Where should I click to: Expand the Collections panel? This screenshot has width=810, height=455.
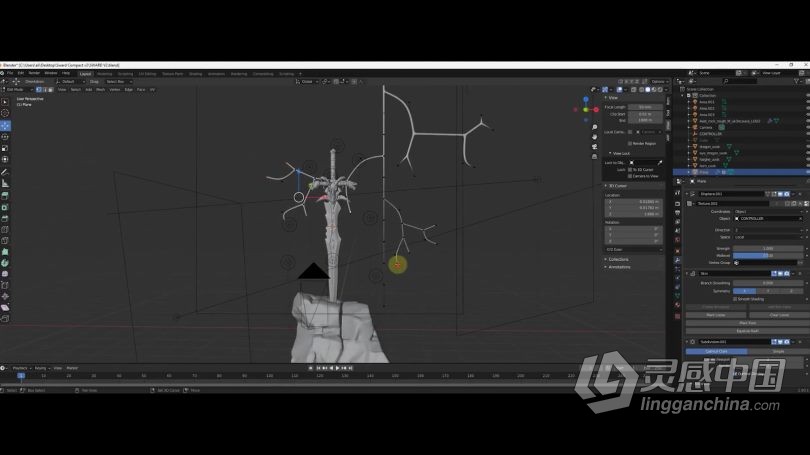click(617, 259)
